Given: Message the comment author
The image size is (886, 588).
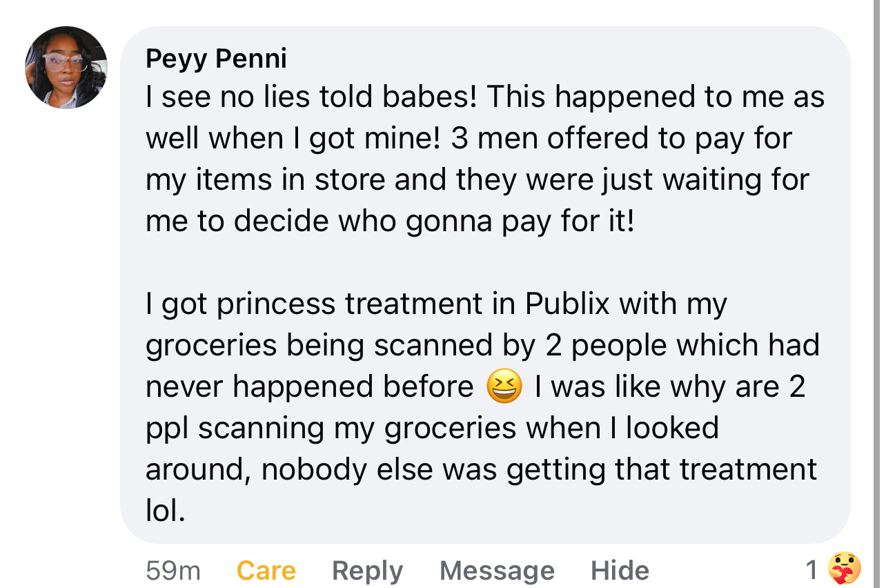Looking at the screenshot, I should (497, 571).
